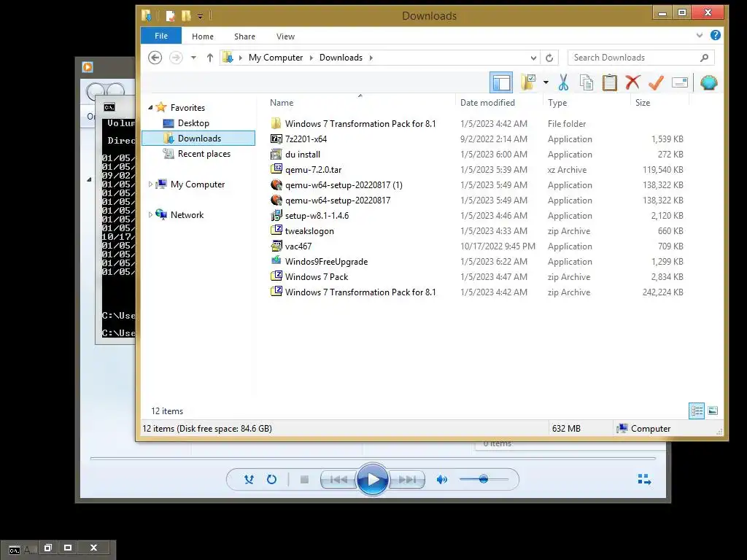This screenshot has height=560, width=747.
Task: Expand chevron after Downloads breadcrumb
Action: (371, 58)
